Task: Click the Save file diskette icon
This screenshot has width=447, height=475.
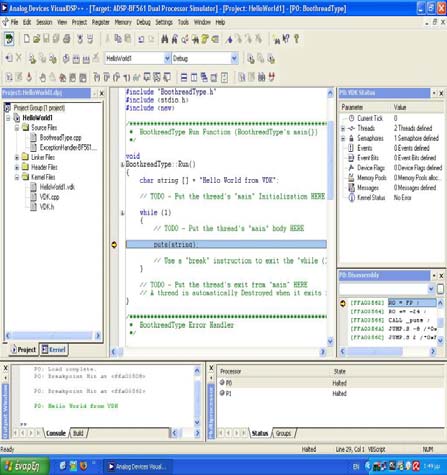Action: (46, 39)
